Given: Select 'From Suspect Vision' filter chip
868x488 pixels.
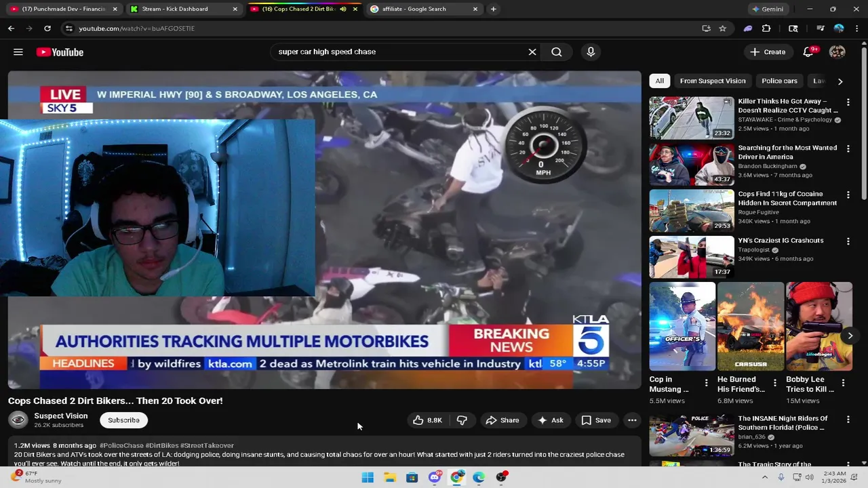Looking at the screenshot, I should point(713,81).
